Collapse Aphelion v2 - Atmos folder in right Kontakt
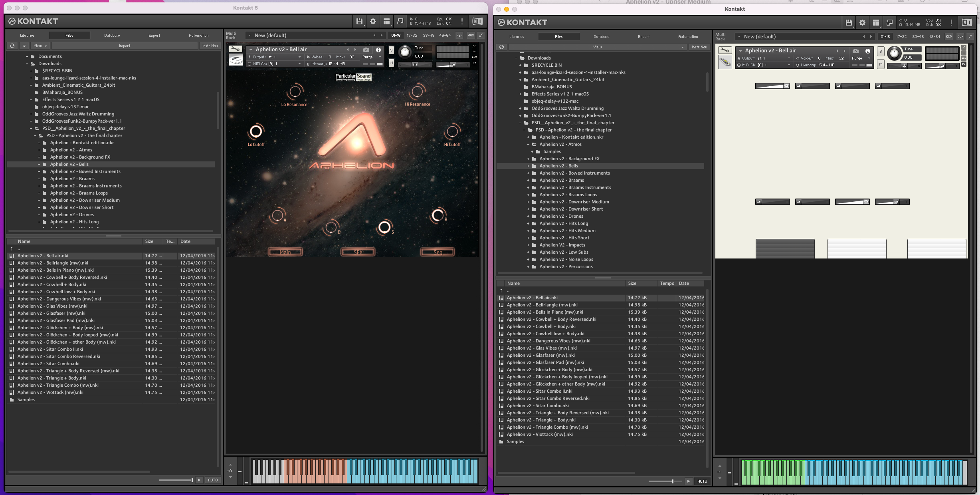Image resolution: width=980 pixels, height=495 pixels. pos(529,144)
